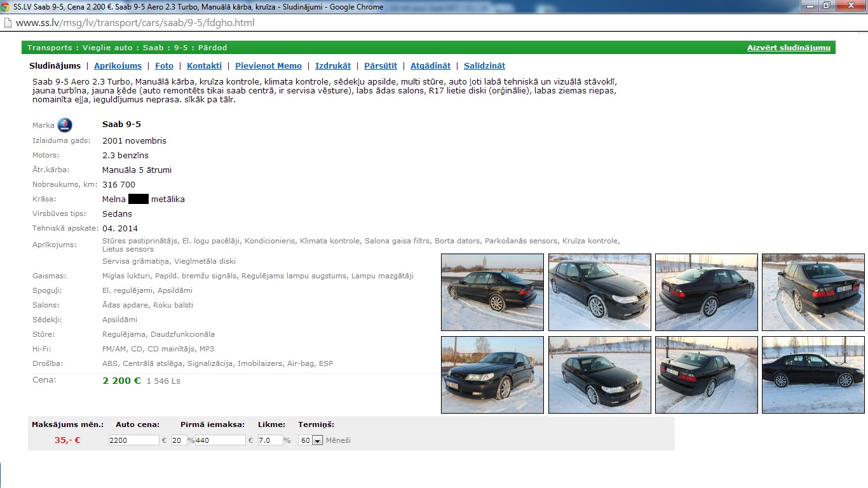Click the price text 2 200 €

pos(121,381)
